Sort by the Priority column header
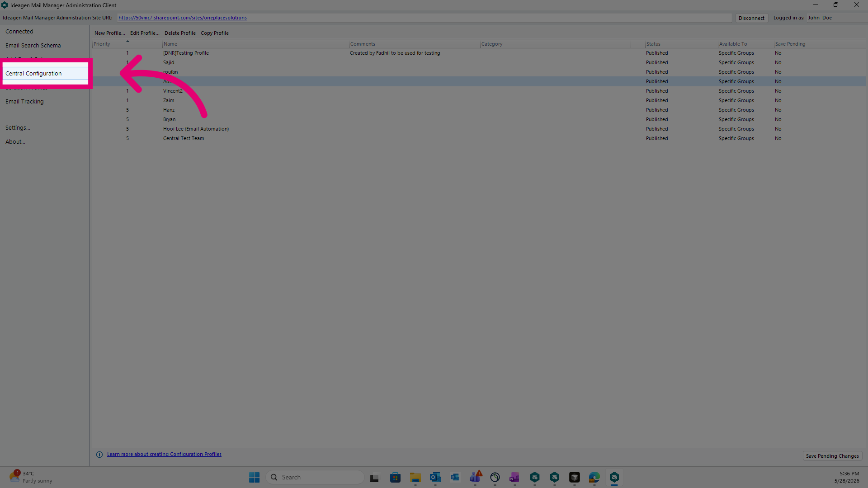Image resolution: width=868 pixels, height=488 pixels. [127, 44]
